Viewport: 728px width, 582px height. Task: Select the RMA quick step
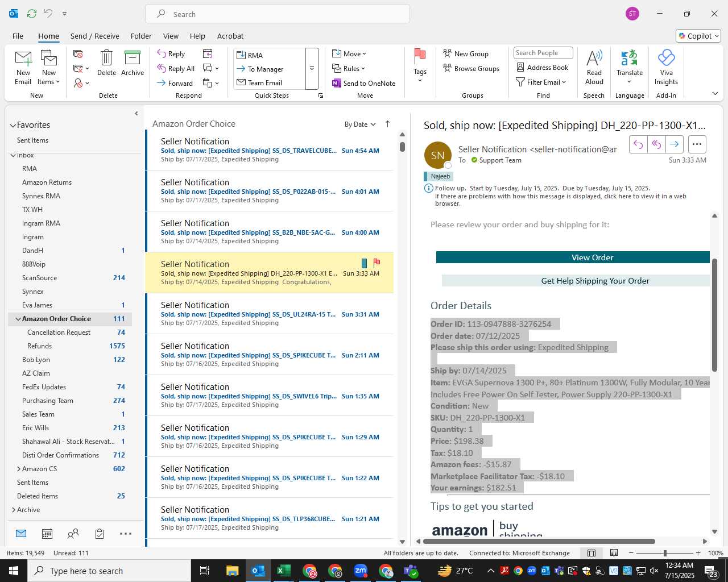(x=270, y=55)
